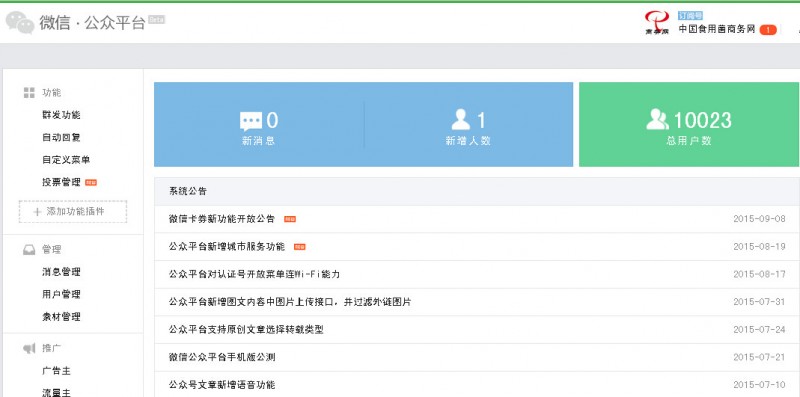Click the NEW badge next to 投票管理
The height and width of the screenshot is (397, 800).
pos(91,183)
